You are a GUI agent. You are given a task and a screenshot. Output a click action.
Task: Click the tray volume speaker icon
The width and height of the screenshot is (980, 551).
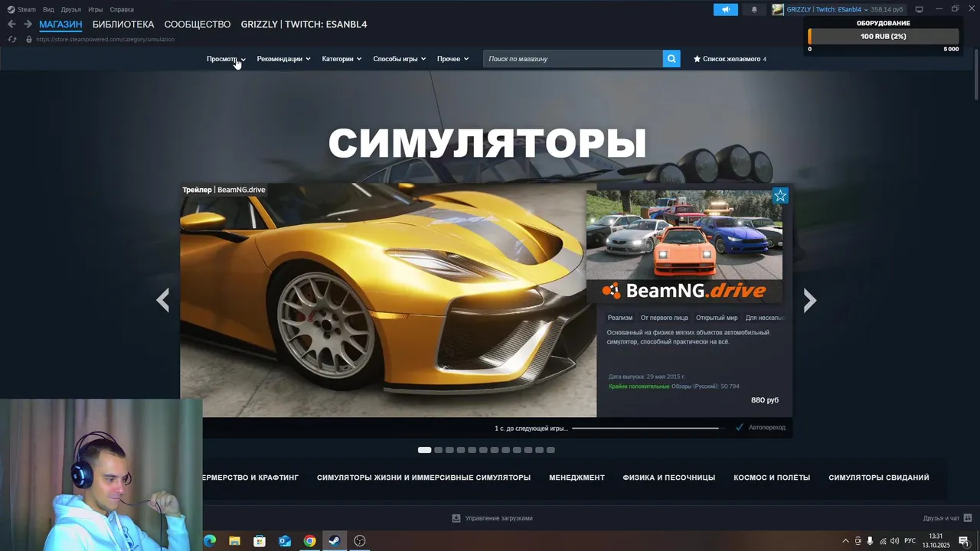pos(895,541)
